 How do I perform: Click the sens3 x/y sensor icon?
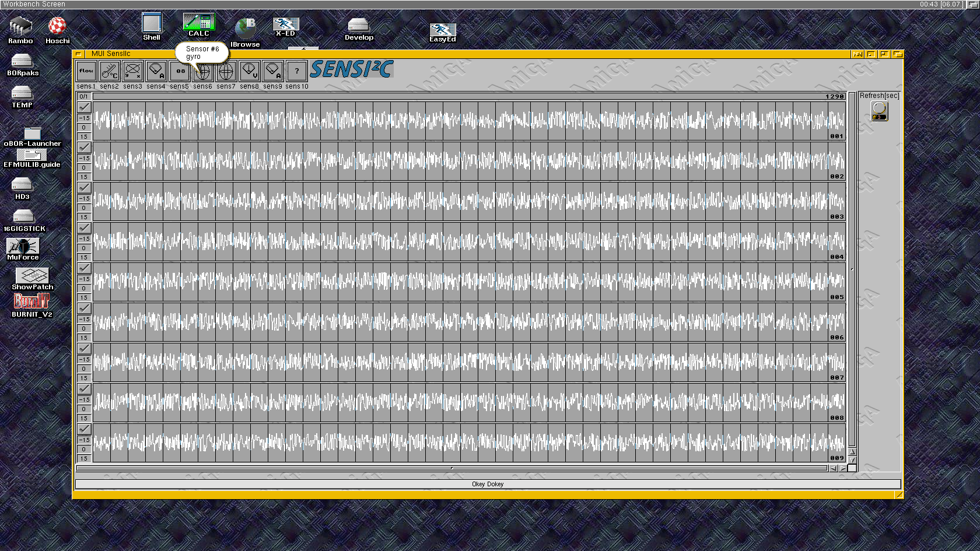click(133, 71)
